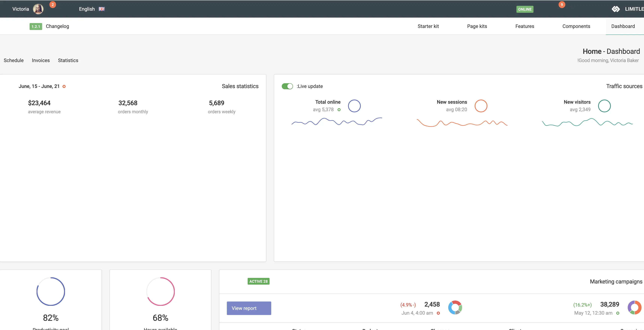Click the donut chart beside 2,458
The width and height of the screenshot is (644, 330).
[x=455, y=307]
